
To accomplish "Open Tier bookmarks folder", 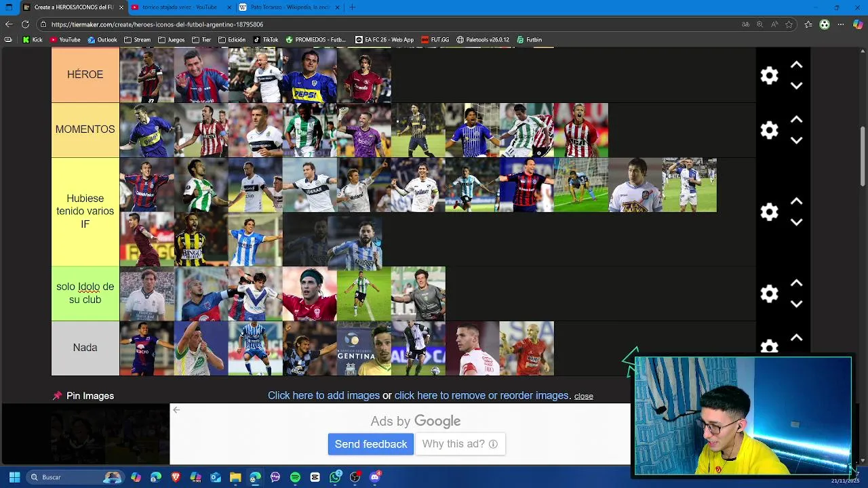I will click(202, 40).
